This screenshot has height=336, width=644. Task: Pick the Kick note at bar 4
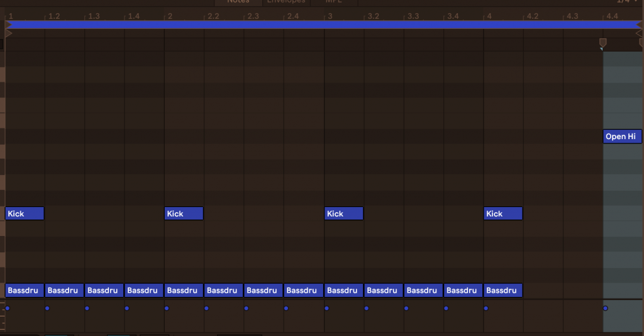point(503,214)
